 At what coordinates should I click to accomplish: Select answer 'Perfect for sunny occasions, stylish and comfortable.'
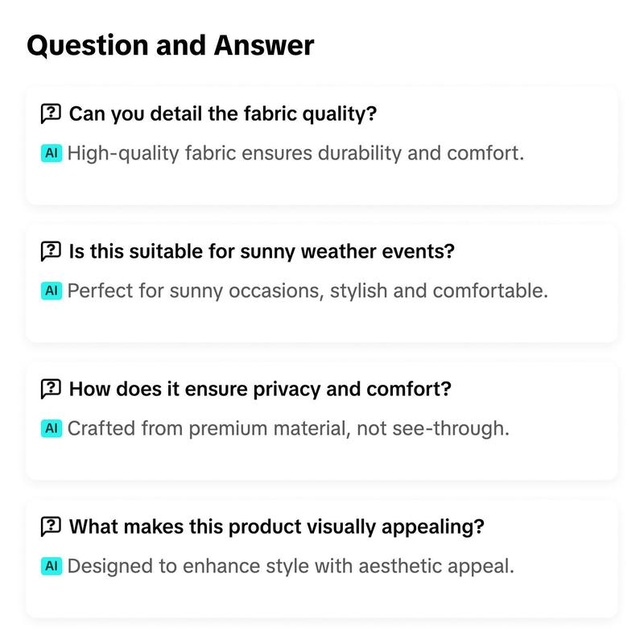[x=308, y=291]
